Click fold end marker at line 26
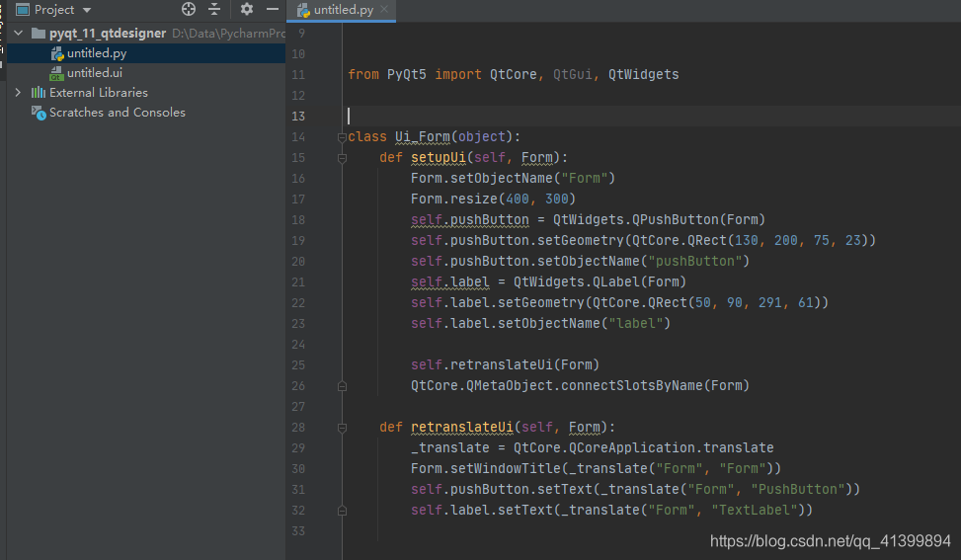 click(x=342, y=386)
